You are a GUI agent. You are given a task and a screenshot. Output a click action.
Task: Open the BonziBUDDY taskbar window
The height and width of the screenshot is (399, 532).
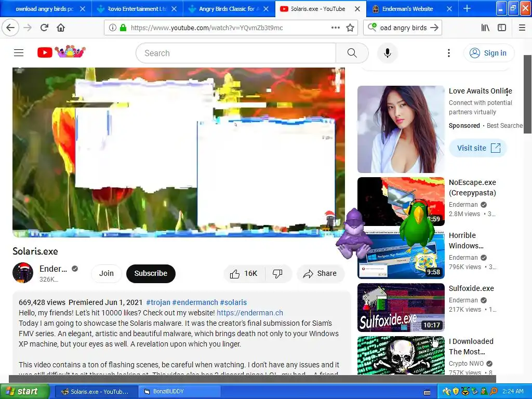pos(180,392)
